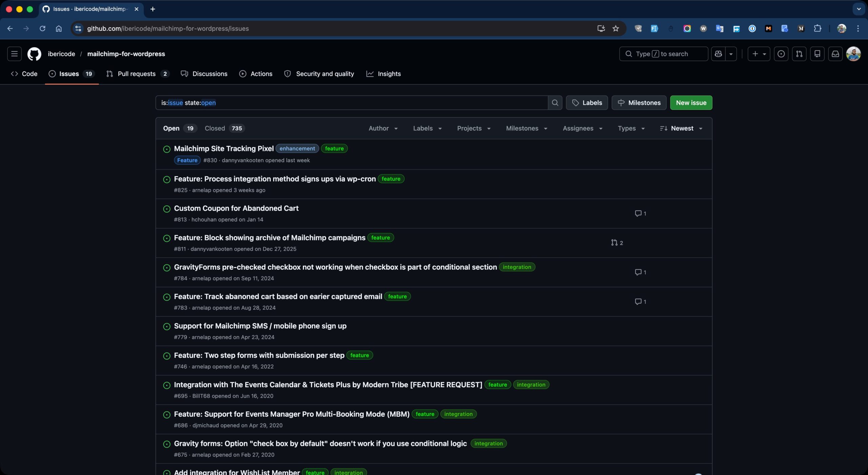The image size is (868, 475).
Task: Click the Copilot chat icon
Action: pos(718,54)
